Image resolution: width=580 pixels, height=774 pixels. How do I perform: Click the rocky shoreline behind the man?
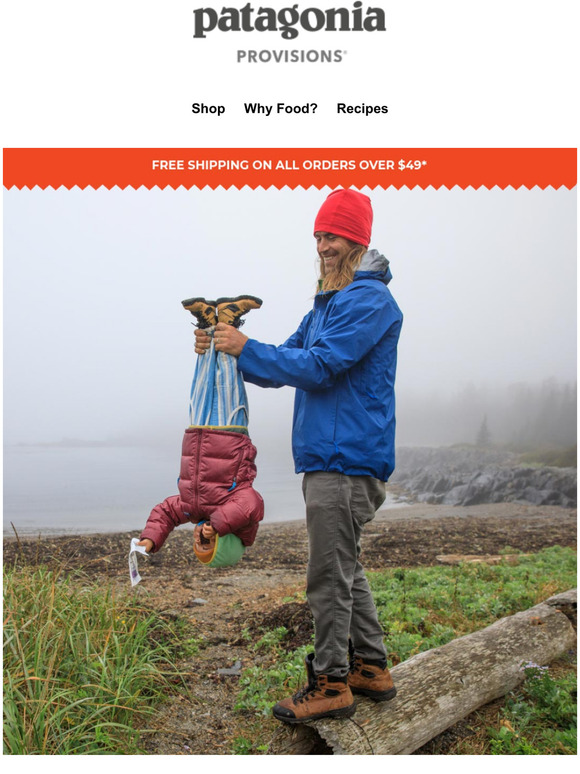[484, 476]
